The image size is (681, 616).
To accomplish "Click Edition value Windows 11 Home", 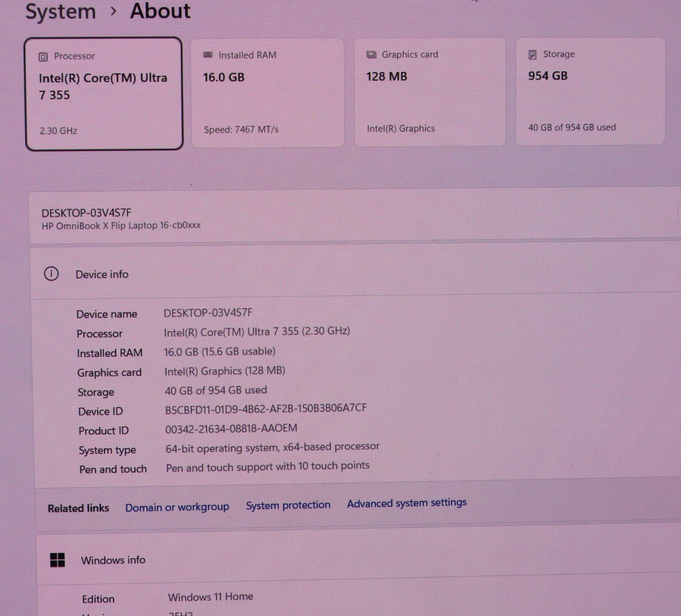I will coord(211,597).
